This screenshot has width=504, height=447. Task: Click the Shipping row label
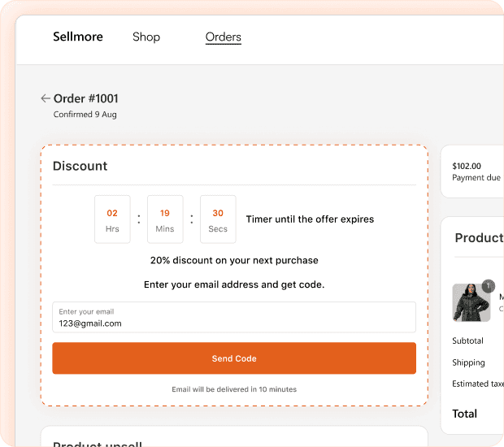[x=468, y=362]
